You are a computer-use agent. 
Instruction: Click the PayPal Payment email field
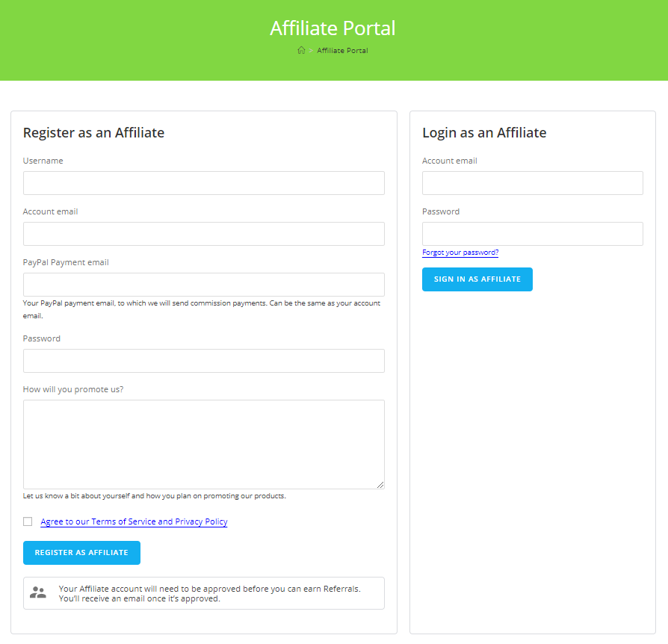pos(203,285)
